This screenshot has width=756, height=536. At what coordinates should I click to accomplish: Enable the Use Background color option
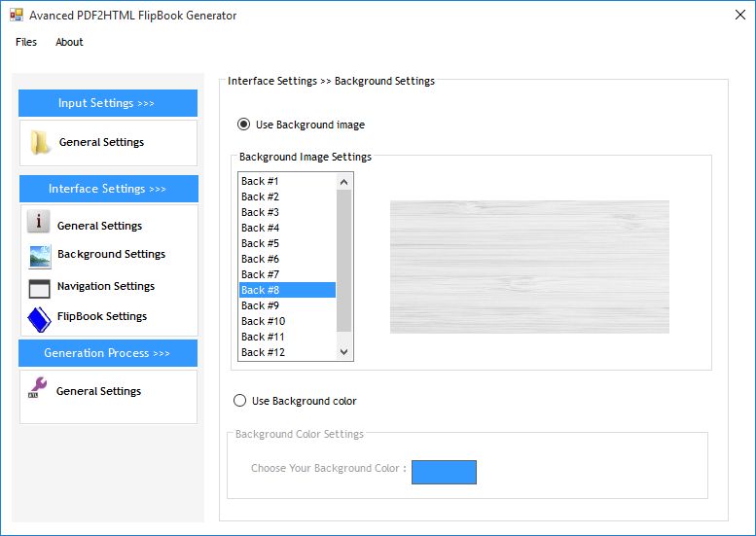pyautogui.click(x=240, y=401)
